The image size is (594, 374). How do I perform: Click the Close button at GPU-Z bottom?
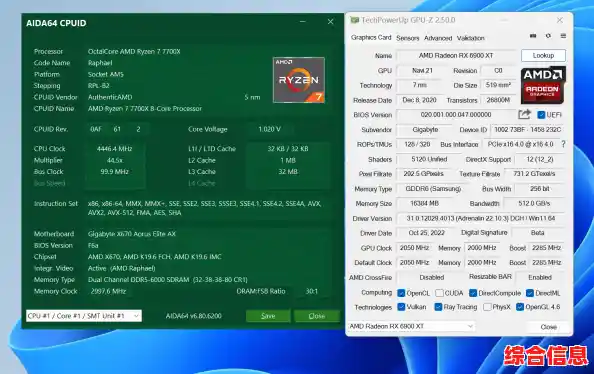548,326
